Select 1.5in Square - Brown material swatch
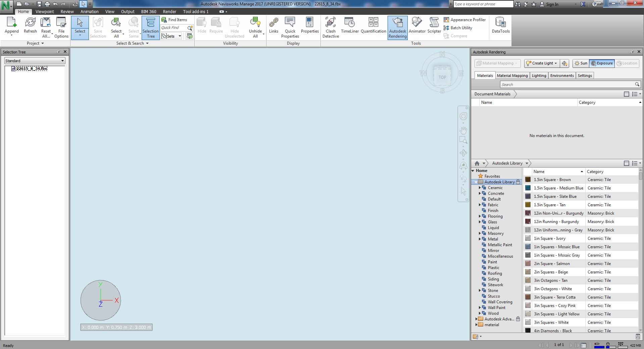 [528, 180]
